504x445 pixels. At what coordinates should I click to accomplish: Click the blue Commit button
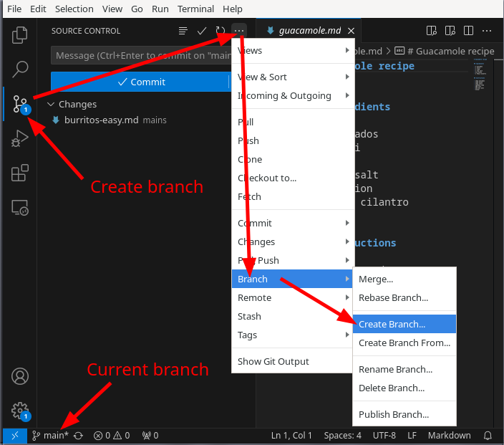140,82
